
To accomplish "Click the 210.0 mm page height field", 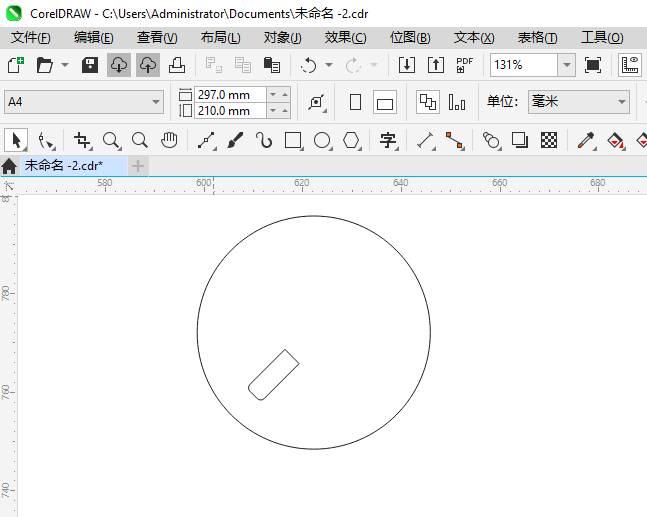I will click(x=230, y=111).
